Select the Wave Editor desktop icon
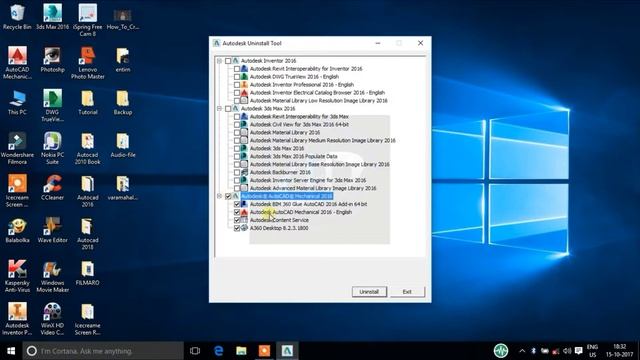The height and width of the screenshot is (360, 640). 52,231
